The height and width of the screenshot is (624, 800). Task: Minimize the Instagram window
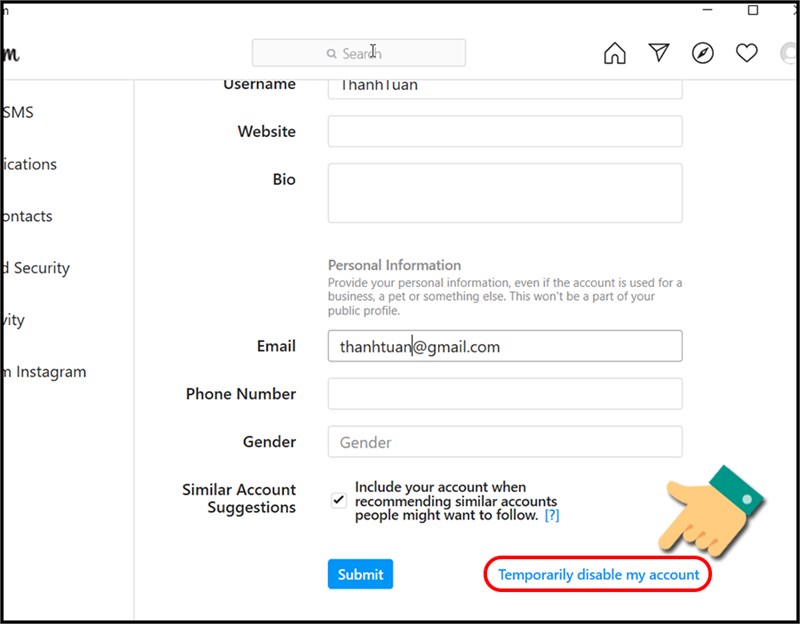(x=707, y=10)
